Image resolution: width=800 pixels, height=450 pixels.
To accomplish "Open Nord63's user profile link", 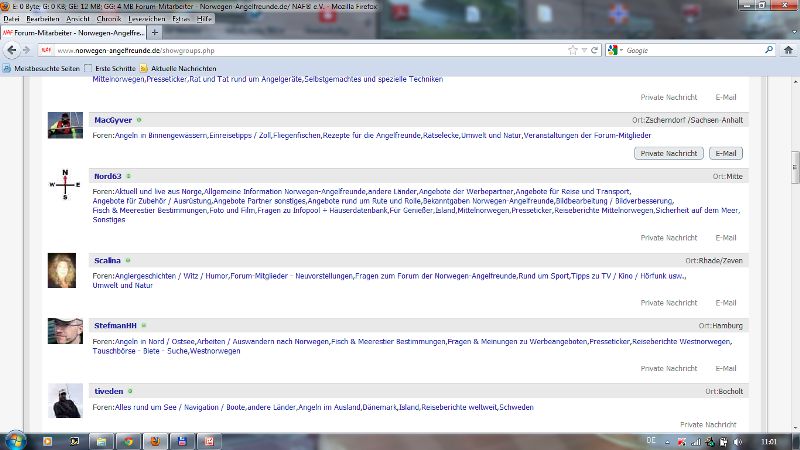I will [x=107, y=175].
